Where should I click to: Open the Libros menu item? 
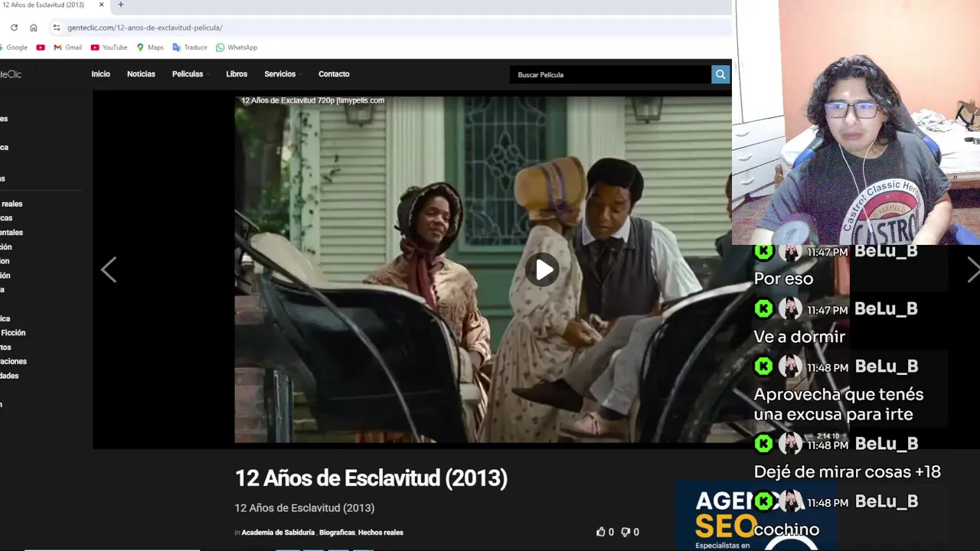click(237, 74)
